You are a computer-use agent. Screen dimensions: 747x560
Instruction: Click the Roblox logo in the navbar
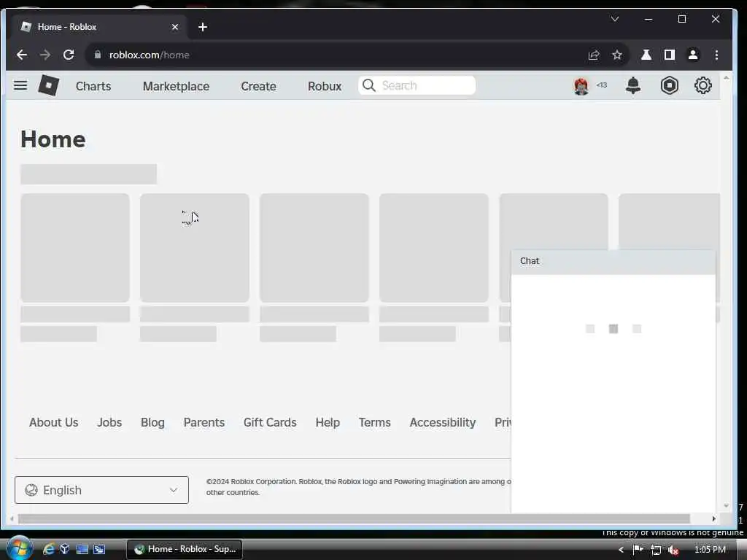coord(49,86)
